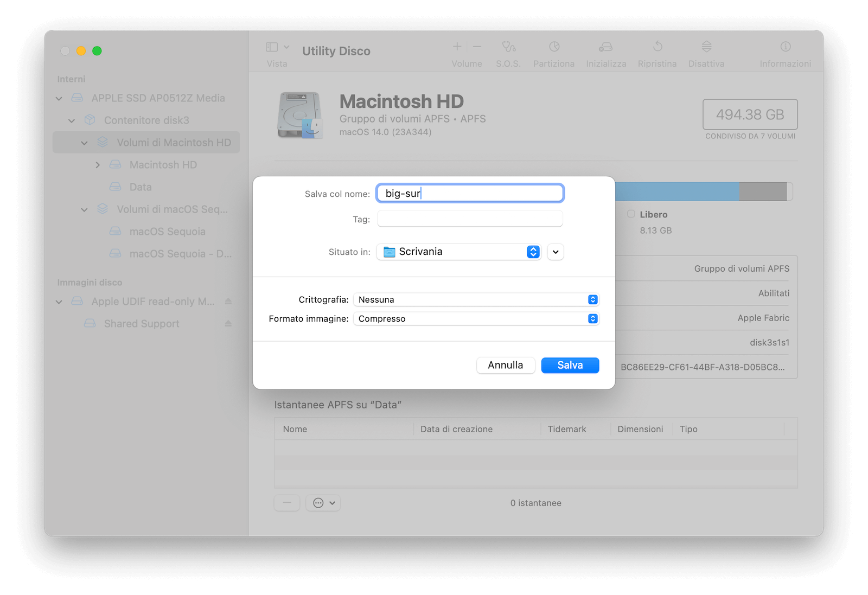Cancel the dialog with Annulla
The width and height of the screenshot is (868, 595).
pos(505,365)
